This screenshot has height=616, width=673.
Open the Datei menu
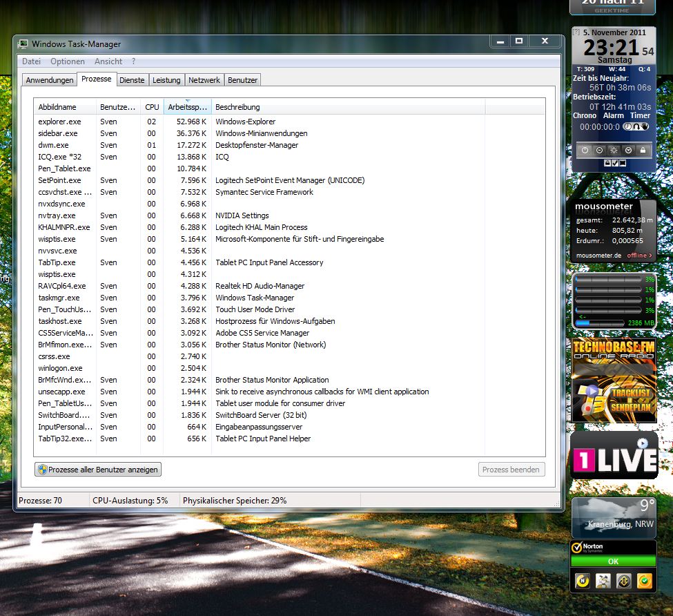(x=31, y=61)
